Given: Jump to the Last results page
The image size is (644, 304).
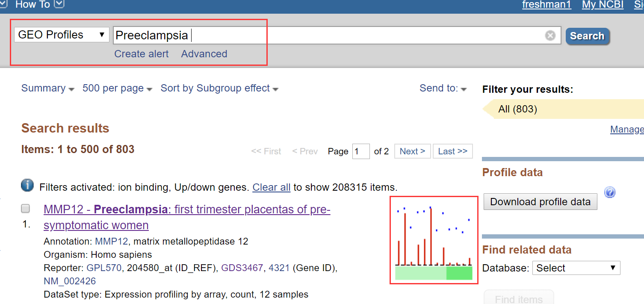Looking at the screenshot, I should (x=453, y=151).
